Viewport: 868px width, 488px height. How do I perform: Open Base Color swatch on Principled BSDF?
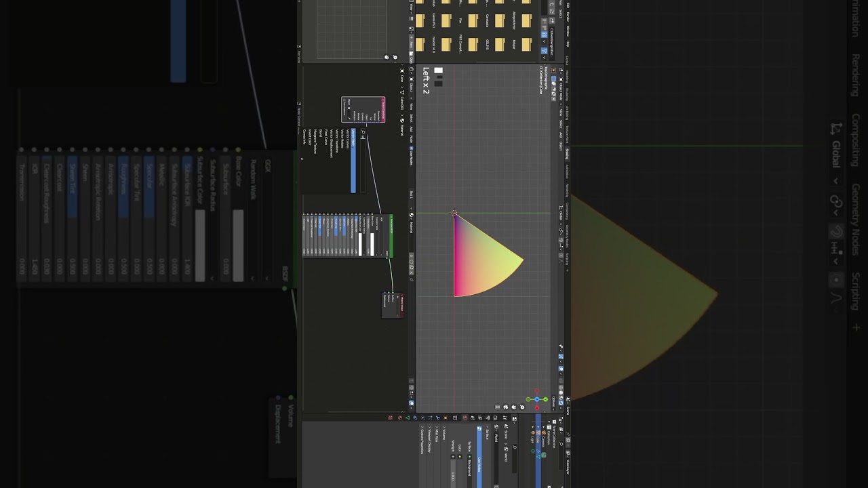point(372,245)
